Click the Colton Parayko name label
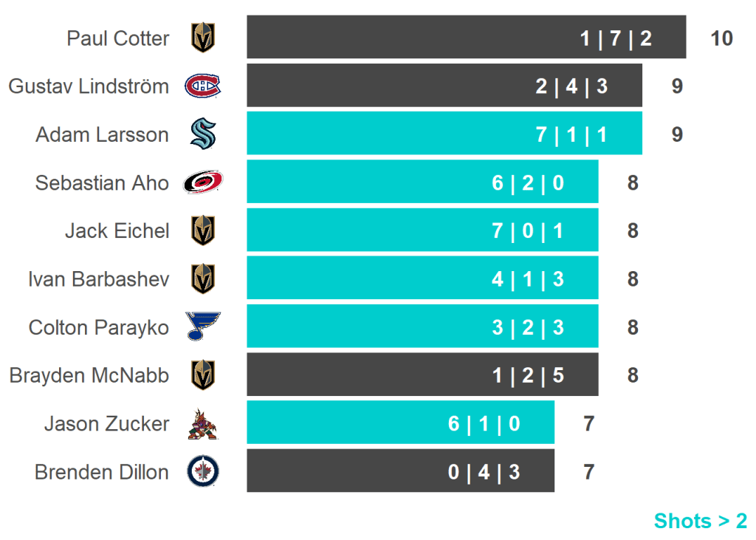Screen dimensions: 756x540 (x=99, y=327)
